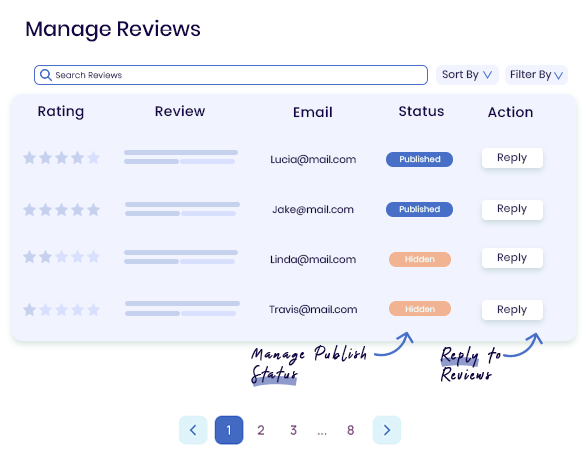The width and height of the screenshot is (587, 465).
Task: Toggle Hidden status for Travis@mail.com
Action: click(420, 309)
